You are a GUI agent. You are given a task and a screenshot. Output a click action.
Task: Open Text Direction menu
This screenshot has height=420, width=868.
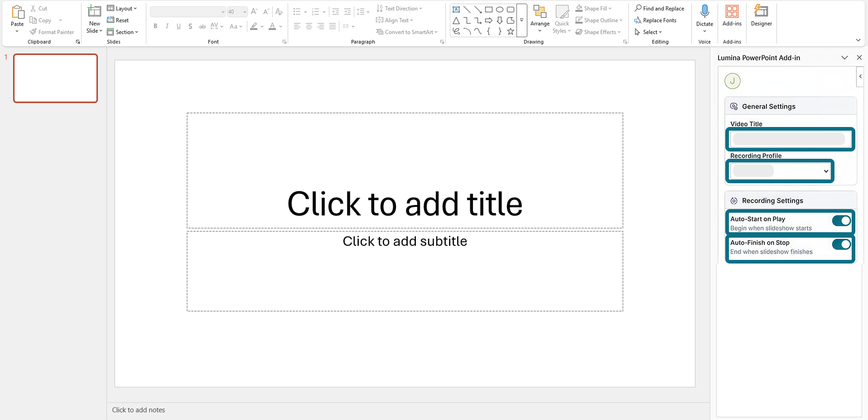[399, 9]
